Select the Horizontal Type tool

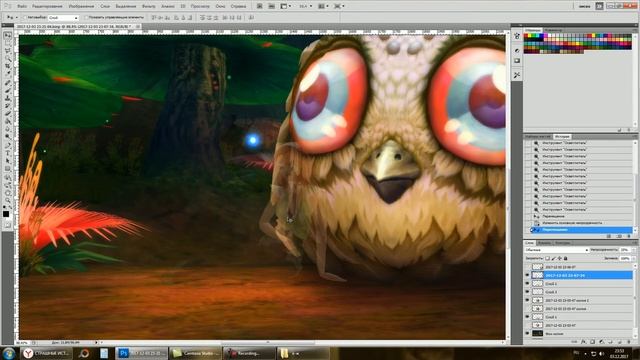pyautogui.click(x=7, y=153)
